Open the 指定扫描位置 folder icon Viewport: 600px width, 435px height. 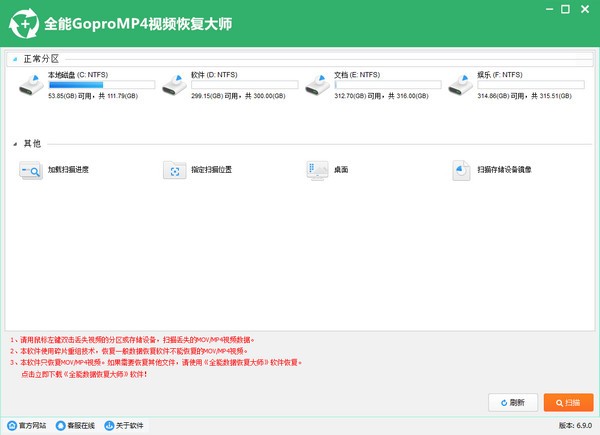coord(174,170)
